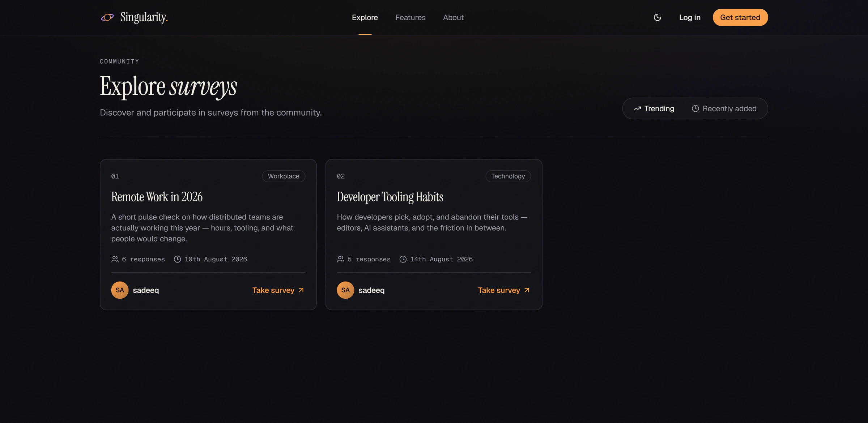Take the Developer Tooling Habits survey
The width and height of the screenshot is (868, 423).
click(504, 290)
